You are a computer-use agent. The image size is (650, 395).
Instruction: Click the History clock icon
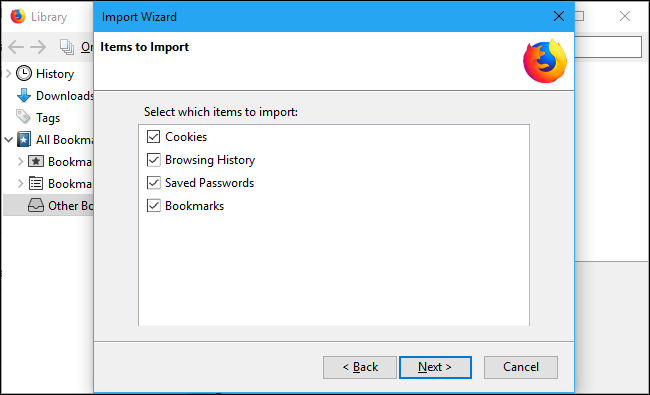click(24, 73)
